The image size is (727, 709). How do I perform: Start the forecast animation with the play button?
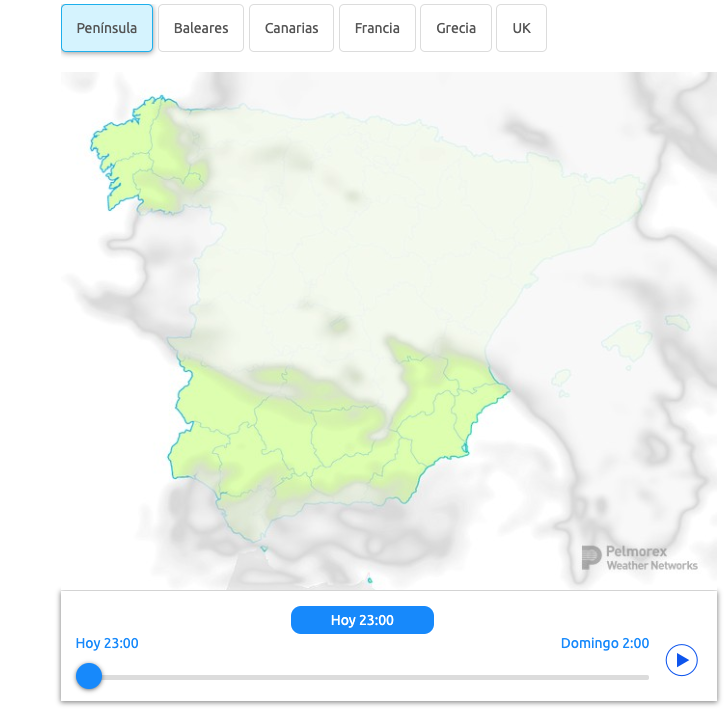pos(681,660)
